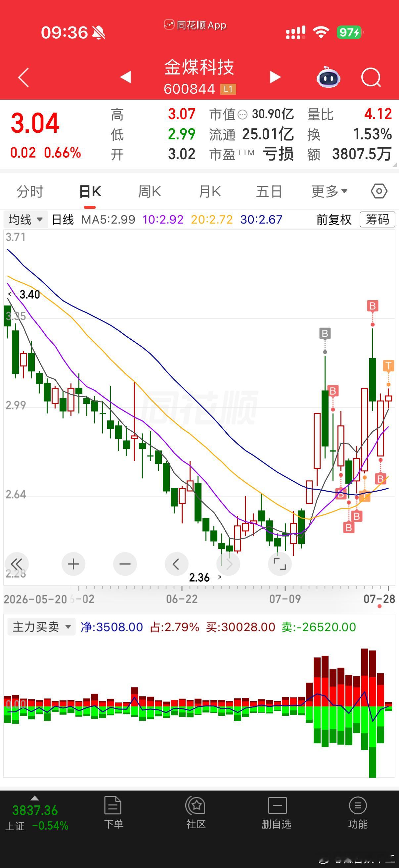Select the 日K tab
Viewport: 399px width, 868px height.
pyautogui.click(x=90, y=191)
